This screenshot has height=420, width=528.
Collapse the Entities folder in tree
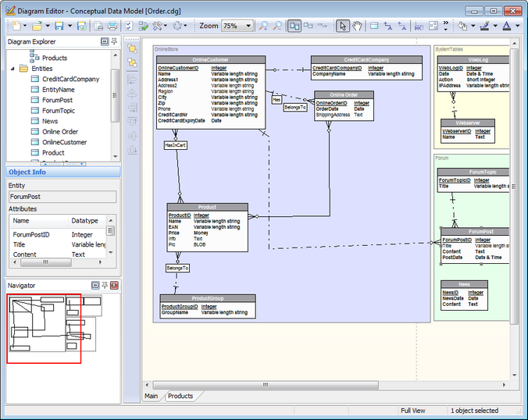[x=13, y=69]
